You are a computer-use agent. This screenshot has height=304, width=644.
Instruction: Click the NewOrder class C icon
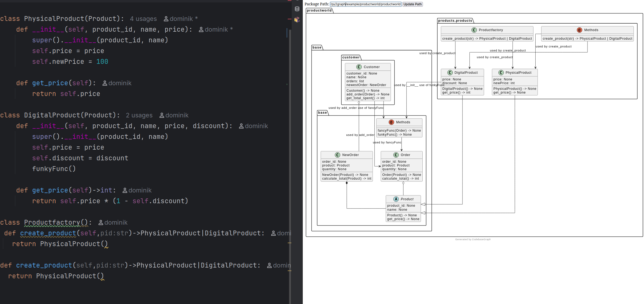click(338, 155)
